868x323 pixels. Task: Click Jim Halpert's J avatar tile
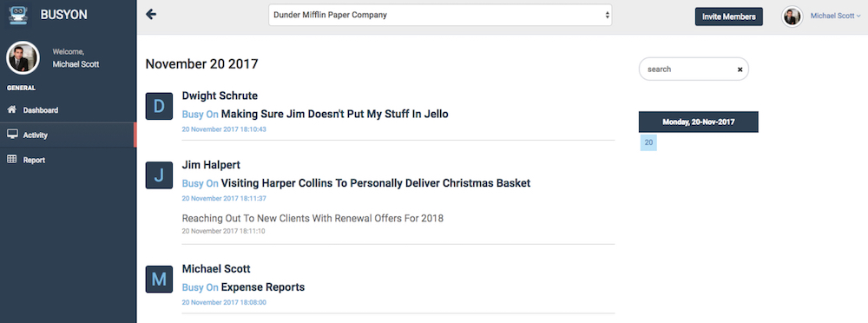pos(159,175)
